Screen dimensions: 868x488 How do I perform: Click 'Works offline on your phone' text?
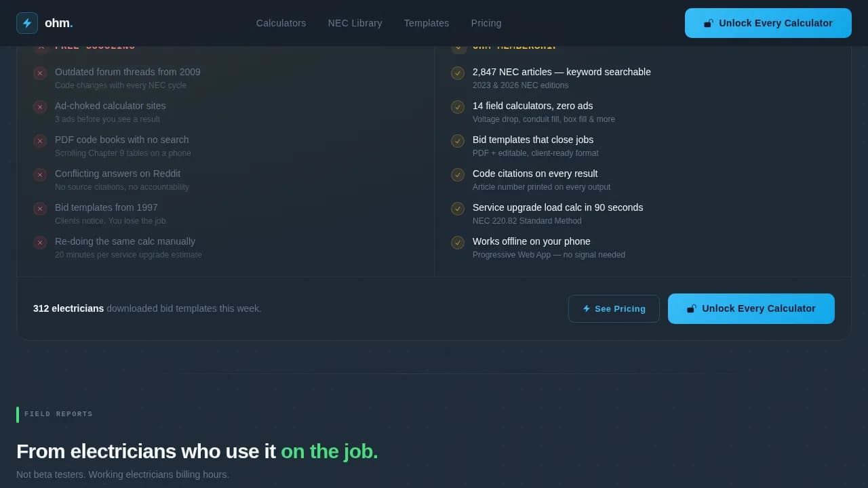pos(531,241)
